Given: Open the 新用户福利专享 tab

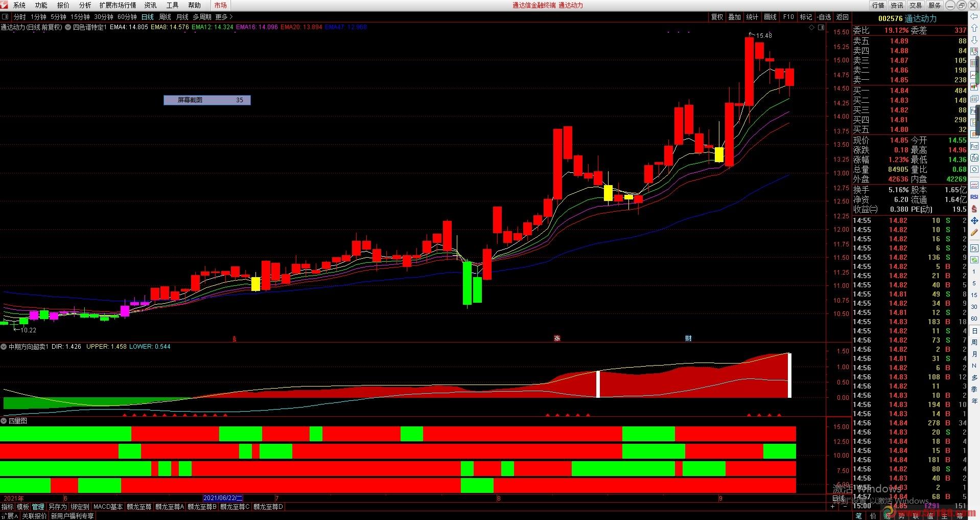Looking at the screenshot, I should point(73,516).
